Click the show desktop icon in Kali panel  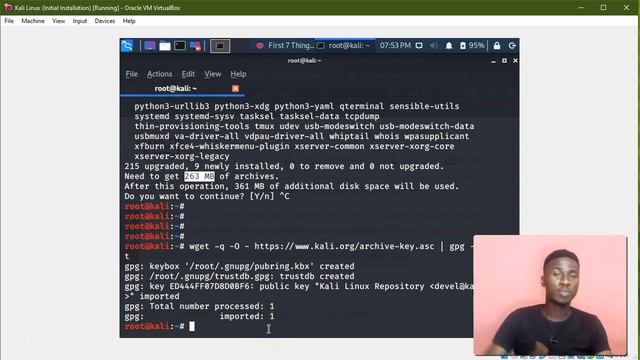click(149, 46)
